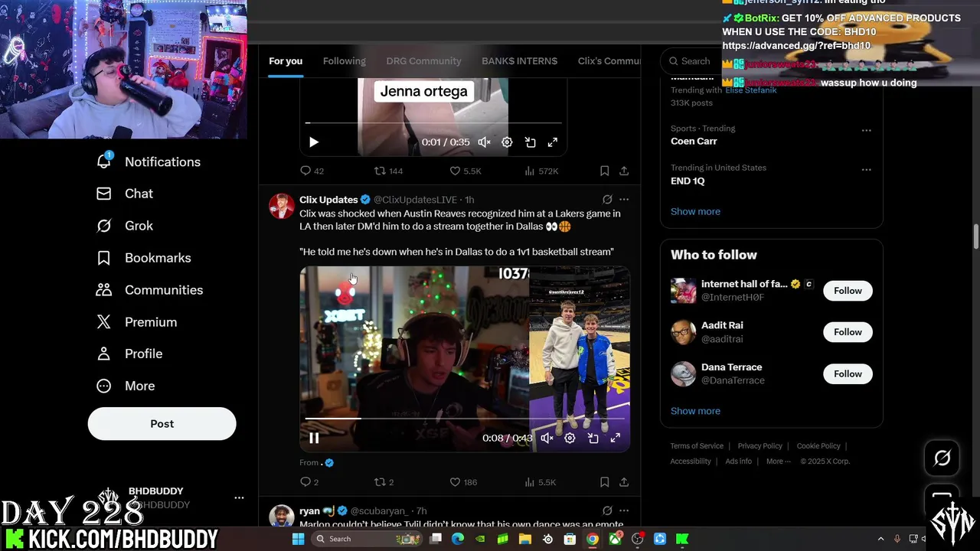
Task: Open Bookmarks in the sidebar
Action: tap(143, 258)
